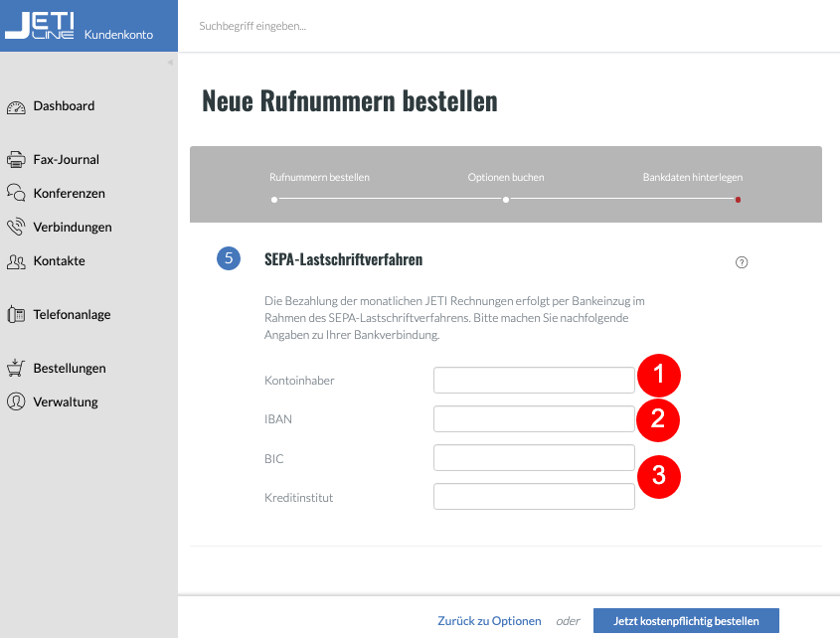Open Kontakte menu entry
Screen dimensions: 840x638
click(59, 261)
